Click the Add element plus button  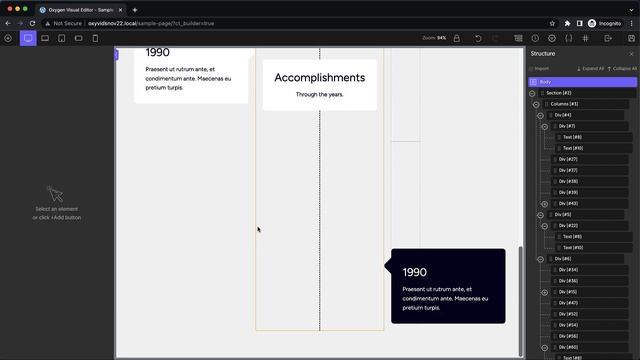(8, 38)
